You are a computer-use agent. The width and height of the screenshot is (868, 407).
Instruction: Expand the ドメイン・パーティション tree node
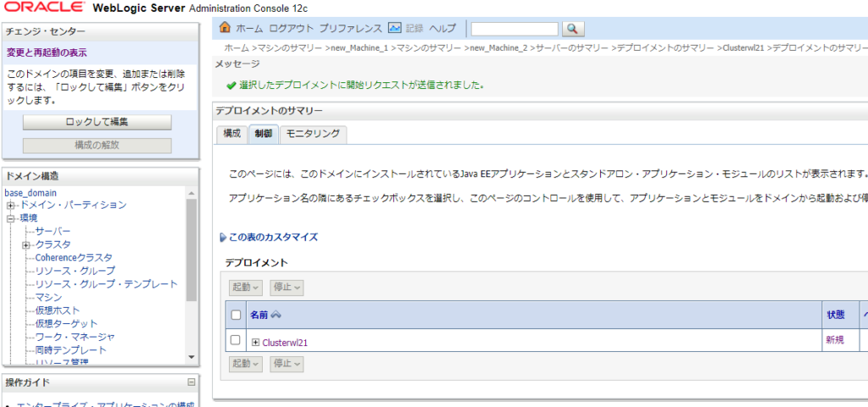point(11,205)
